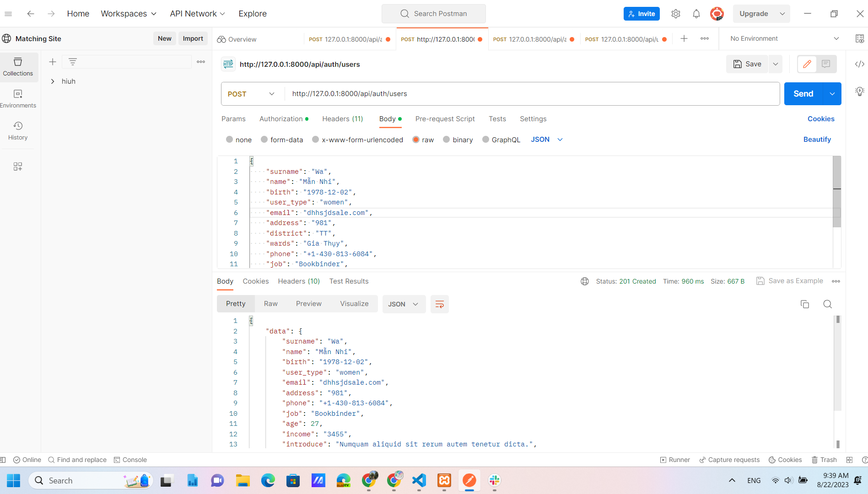
Task: Click the response body vertical scrollbar
Action: pyautogui.click(x=838, y=364)
